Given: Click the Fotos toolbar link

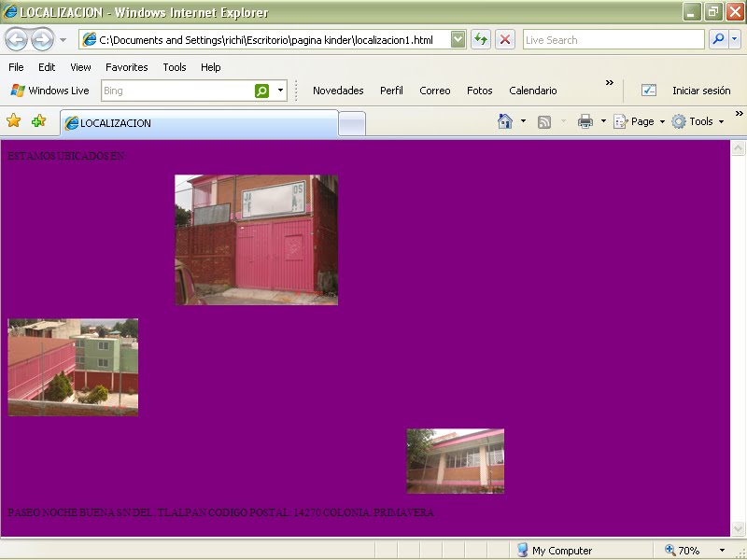Looking at the screenshot, I should [x=480, y=91].
